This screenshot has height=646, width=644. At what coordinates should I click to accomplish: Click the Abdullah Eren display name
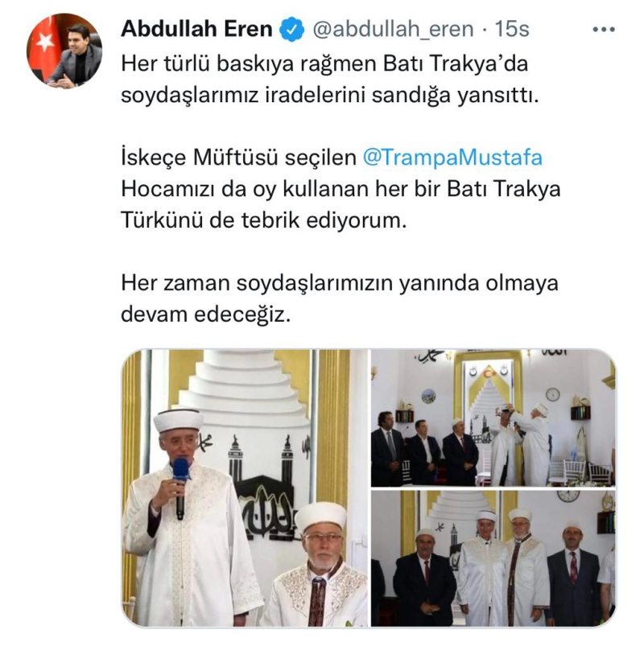(196, 29)
